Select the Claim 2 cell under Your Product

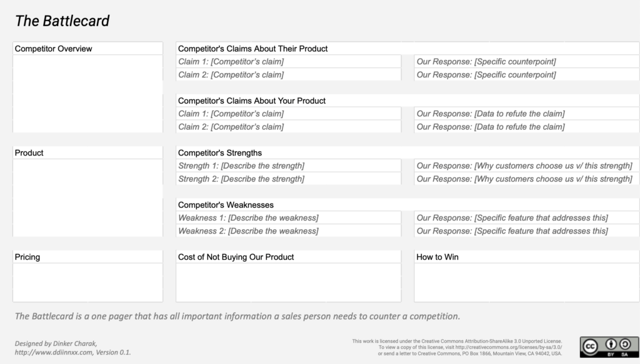[289, 127]
